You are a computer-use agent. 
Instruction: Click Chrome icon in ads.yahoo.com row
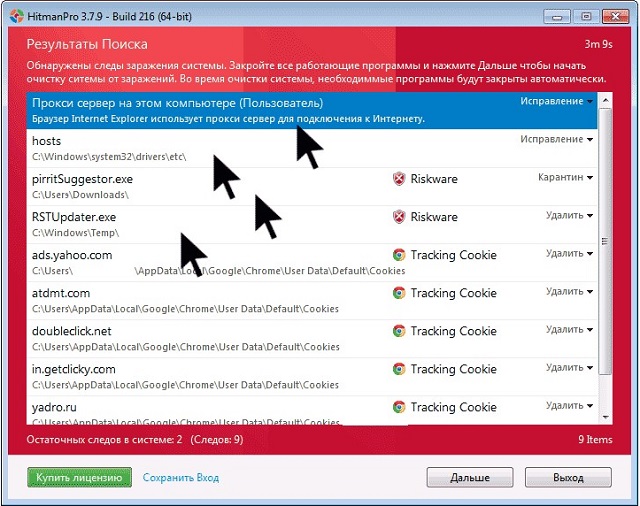pyautogui.click(x=399, y=255)
